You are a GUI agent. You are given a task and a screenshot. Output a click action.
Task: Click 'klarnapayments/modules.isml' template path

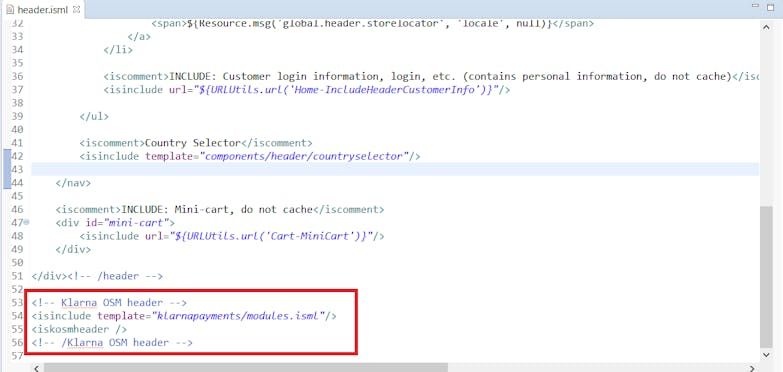point(238,316)
